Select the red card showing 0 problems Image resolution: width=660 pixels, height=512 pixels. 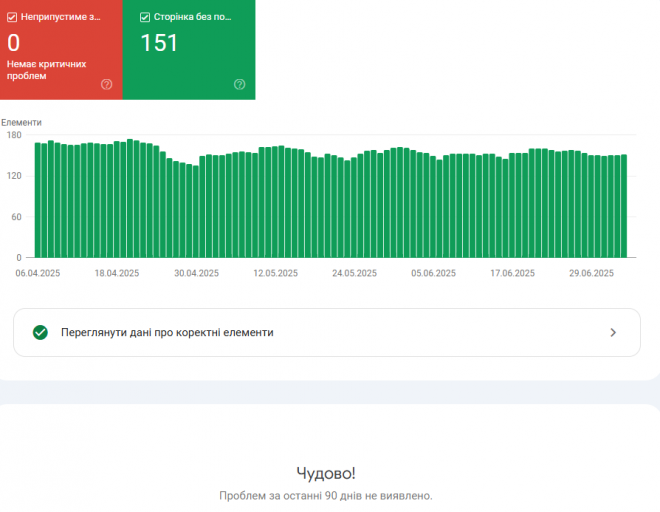pyautogui.click(x=61, y=50)
